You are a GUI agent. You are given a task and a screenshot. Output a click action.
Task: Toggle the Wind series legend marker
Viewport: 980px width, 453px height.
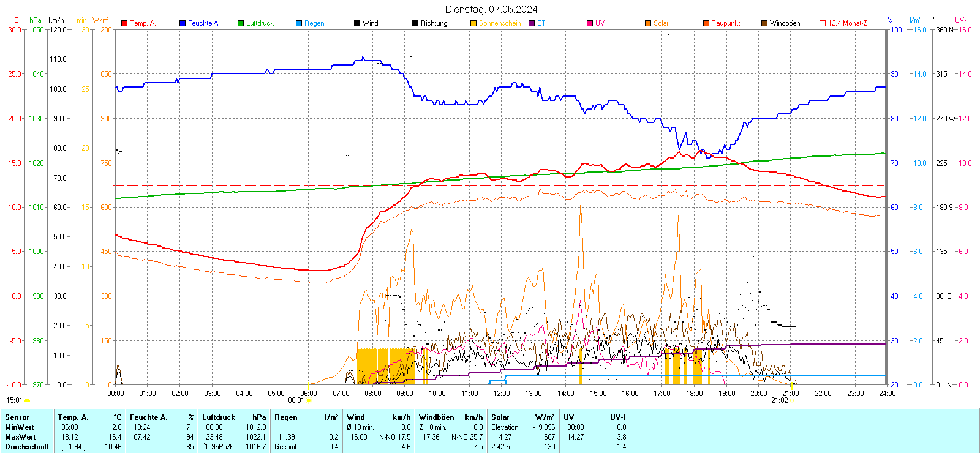point(357,23)
